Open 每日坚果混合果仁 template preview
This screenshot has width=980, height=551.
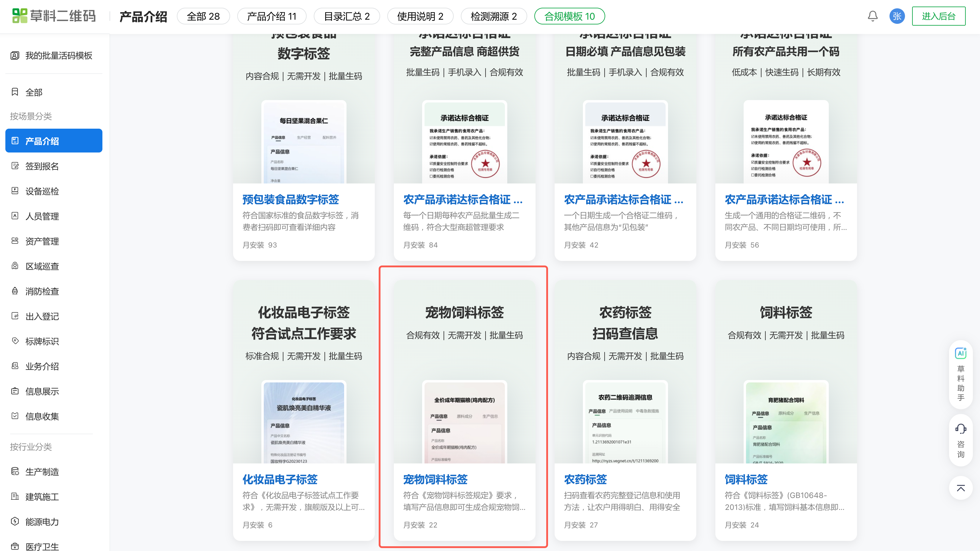click(304, 142)
